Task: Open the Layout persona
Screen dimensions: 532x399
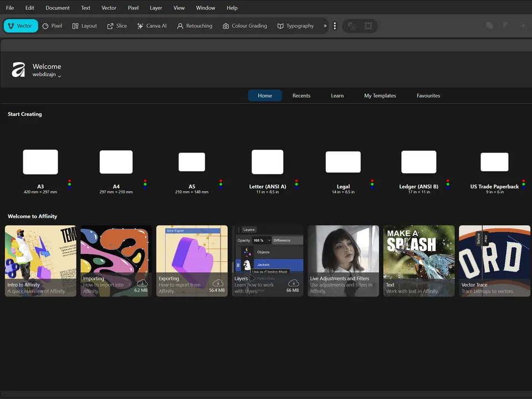Action: coord(84,25)
